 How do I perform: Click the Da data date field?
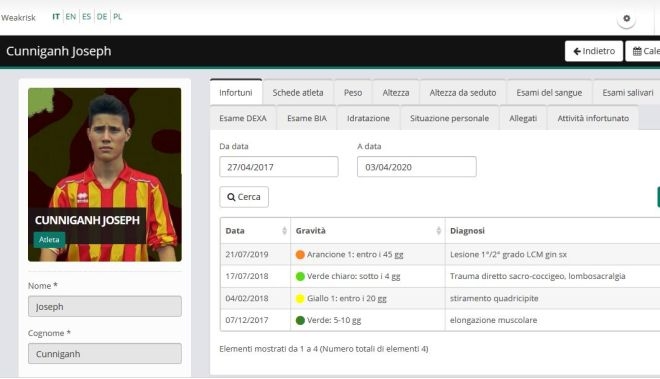pos(279,167)
